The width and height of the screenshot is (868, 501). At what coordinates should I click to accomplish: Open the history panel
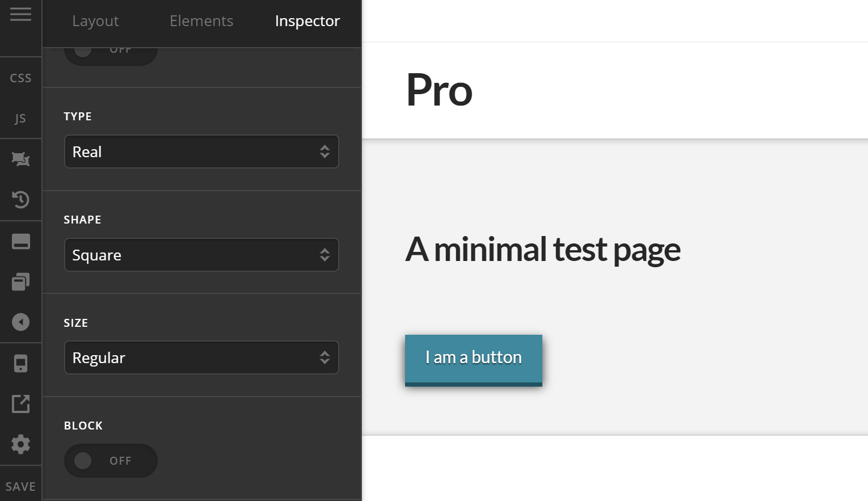click(x=21, y=200)
